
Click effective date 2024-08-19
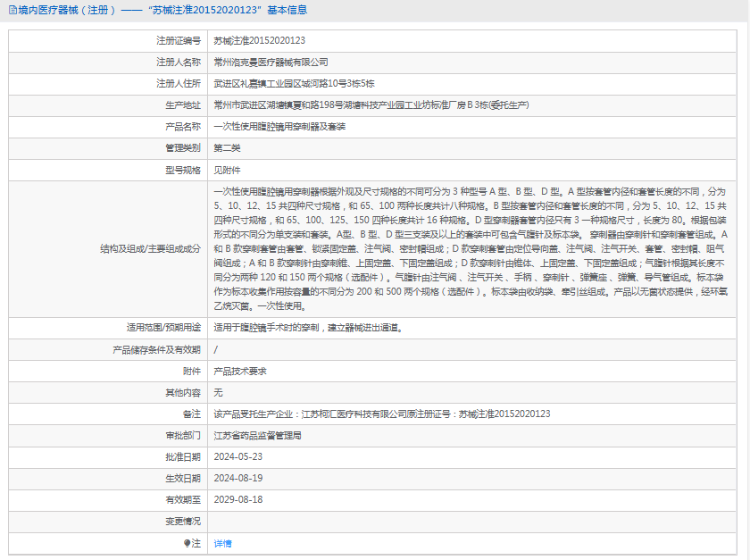(238, 479)
